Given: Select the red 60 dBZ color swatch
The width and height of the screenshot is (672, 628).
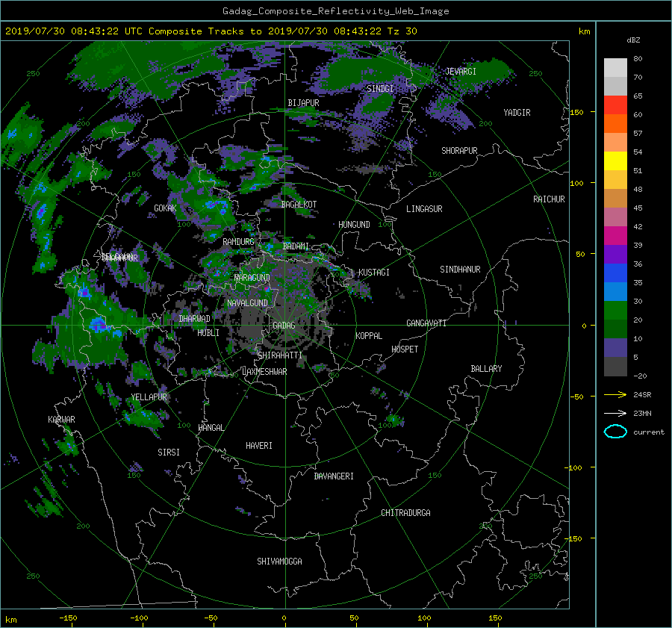Looking at the screenshot, I should click(x=615, y=105).
